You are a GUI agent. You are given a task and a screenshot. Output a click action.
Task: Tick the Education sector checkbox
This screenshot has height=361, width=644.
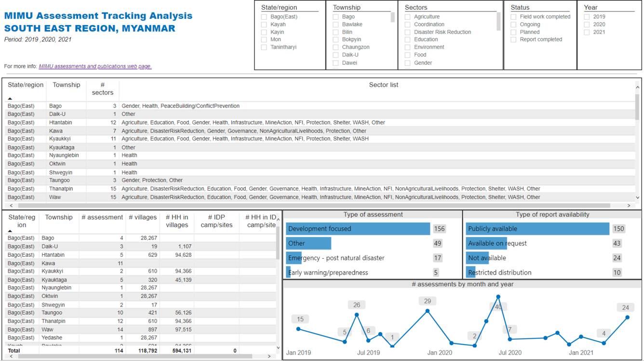407,40
